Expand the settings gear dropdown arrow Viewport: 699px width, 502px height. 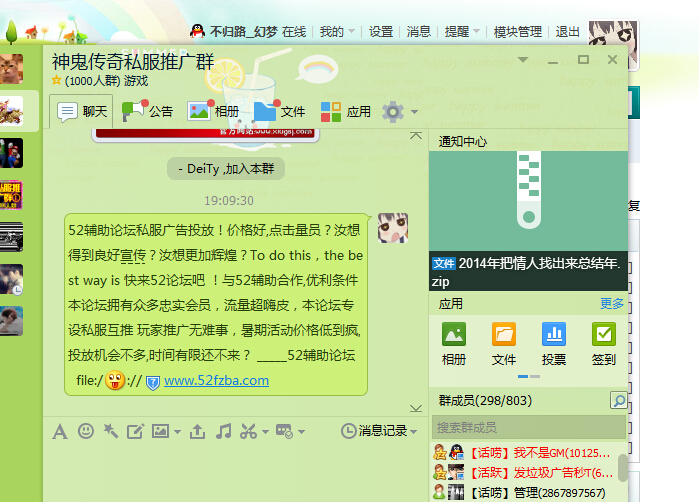[414, 111]
